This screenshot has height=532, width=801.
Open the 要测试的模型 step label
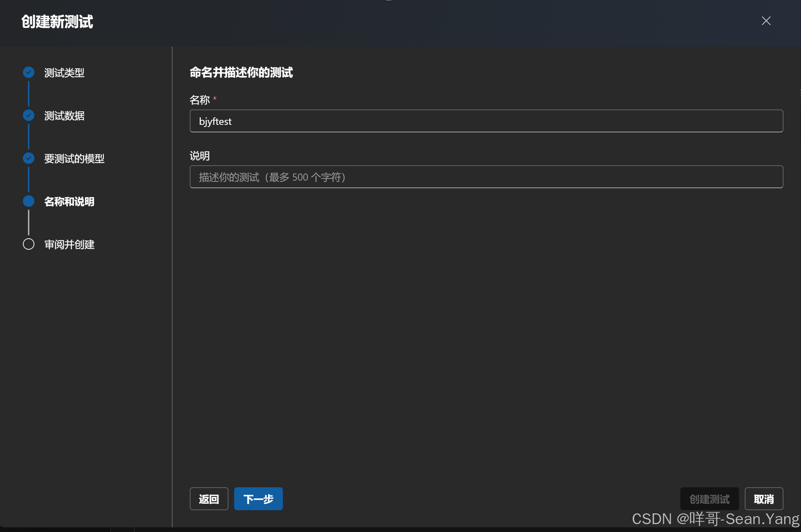tap(74, 159)
